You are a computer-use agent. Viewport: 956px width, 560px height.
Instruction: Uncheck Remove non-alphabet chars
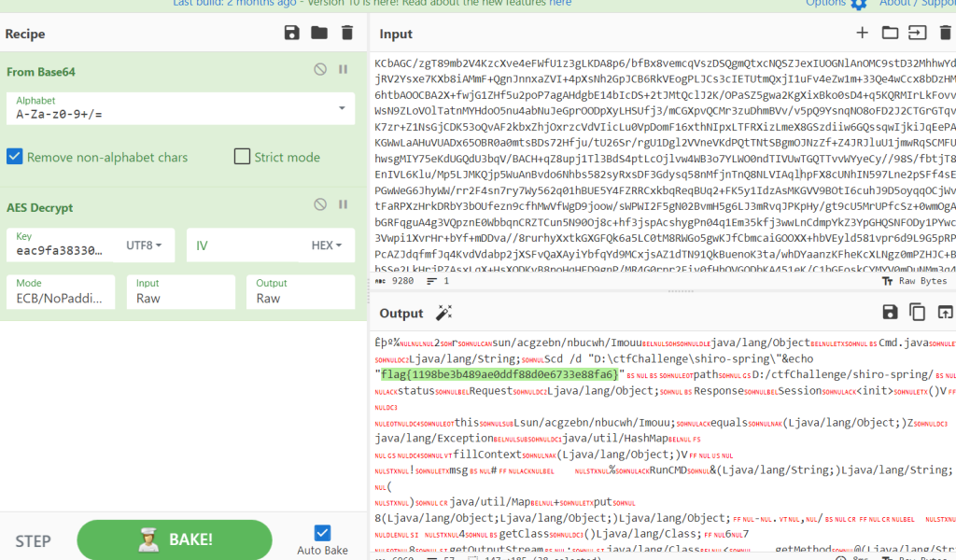tap(15, 157)
